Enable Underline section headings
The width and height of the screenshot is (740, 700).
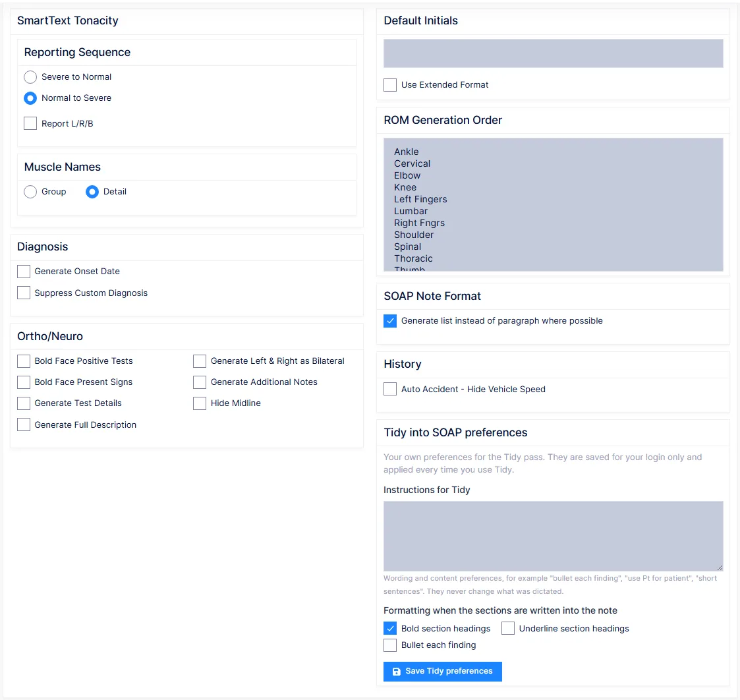click(508, 628)
